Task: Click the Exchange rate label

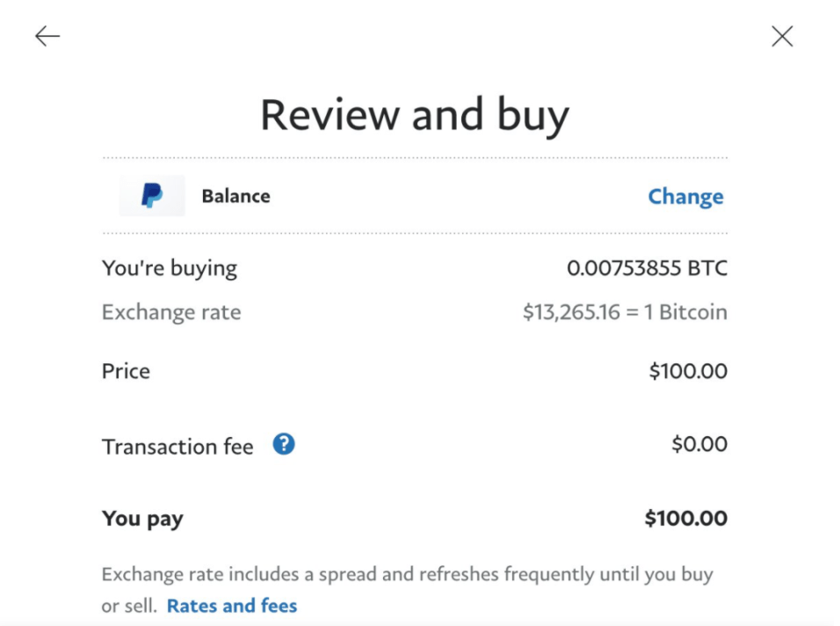Action: point(171,312)
